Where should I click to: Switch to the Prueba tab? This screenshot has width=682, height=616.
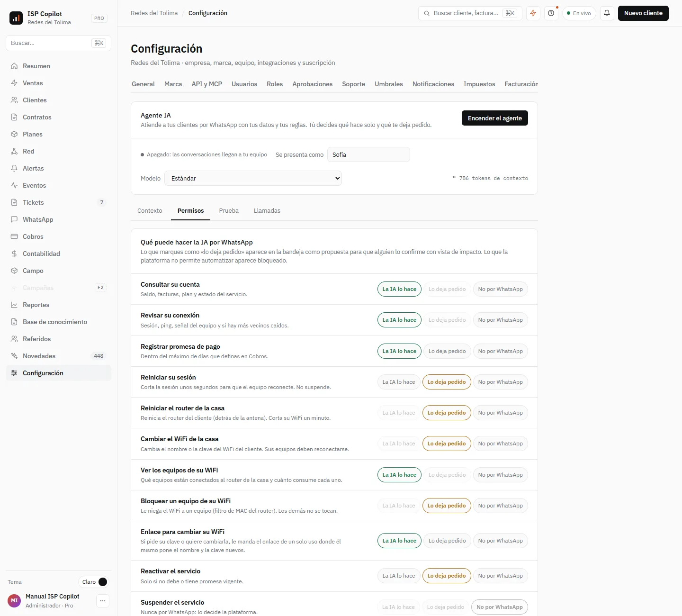[x=229, y=211]
